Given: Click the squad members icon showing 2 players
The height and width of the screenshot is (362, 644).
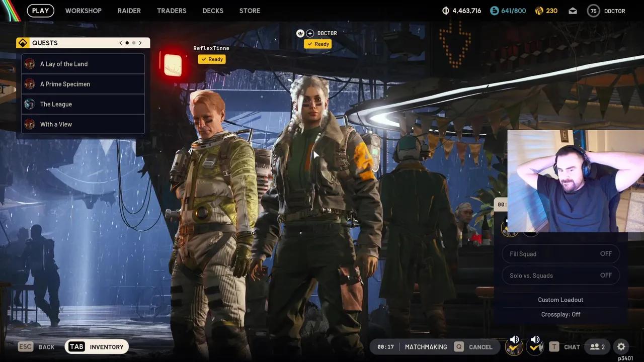Looking at the screenshot, I should pyautogui.click(x=597, y=346).
